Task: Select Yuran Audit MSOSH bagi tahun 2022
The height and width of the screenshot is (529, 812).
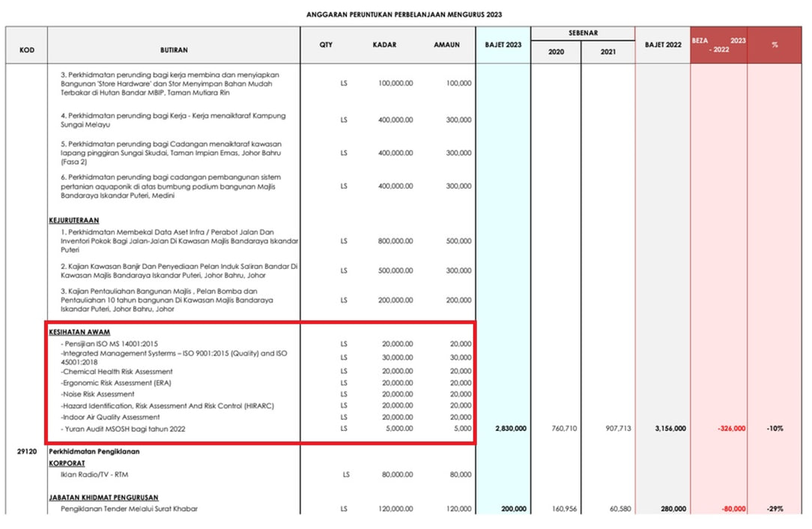Action: pyautogui.click(x=123, y=429)
